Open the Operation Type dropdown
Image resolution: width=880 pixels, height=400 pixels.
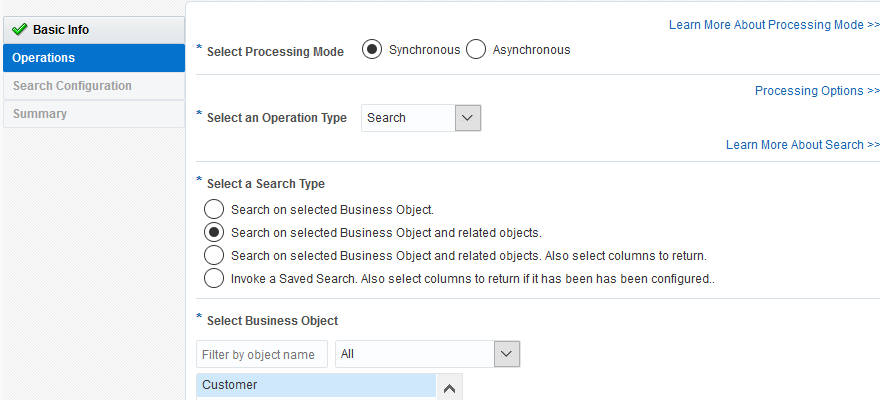pyautogui.click(x=420, y=118)
